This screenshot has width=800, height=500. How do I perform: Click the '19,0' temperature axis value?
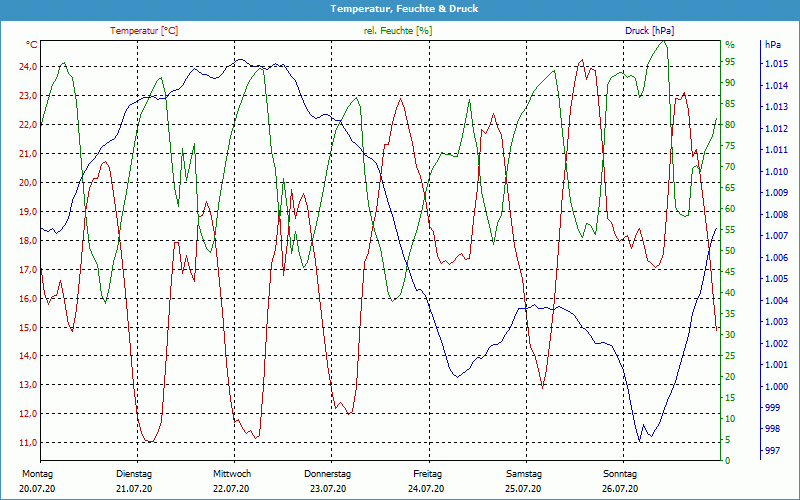click(x=28, y=212)
